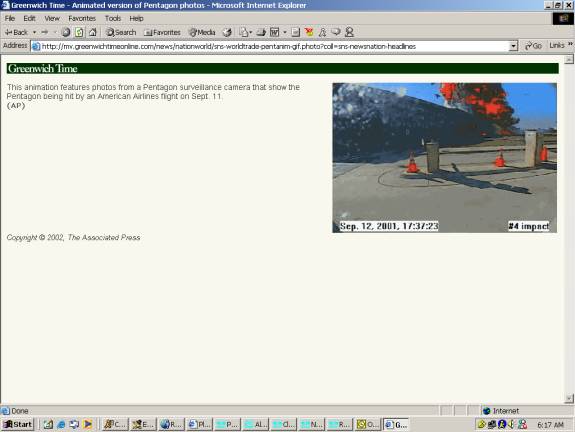Refresh the page with the Refresh icon

[79, 32]
